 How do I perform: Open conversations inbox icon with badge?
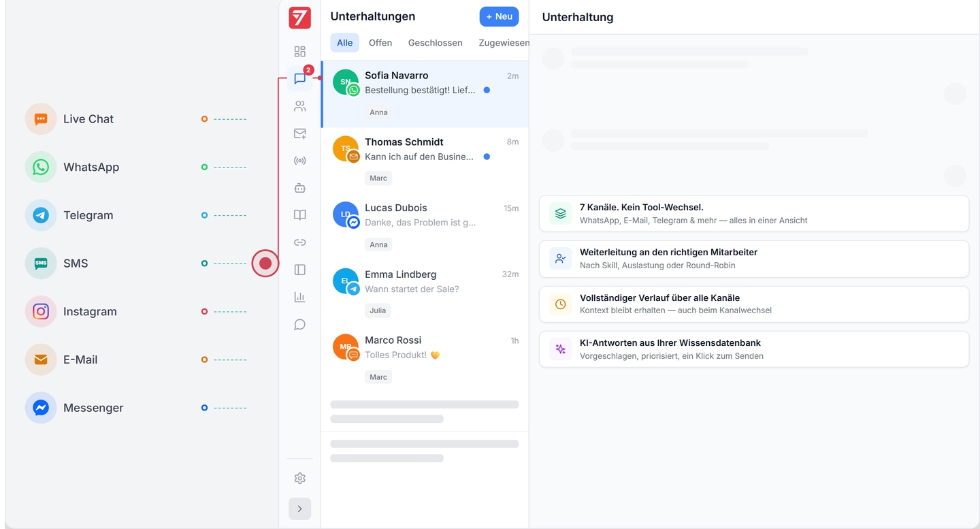click(299, 79)
